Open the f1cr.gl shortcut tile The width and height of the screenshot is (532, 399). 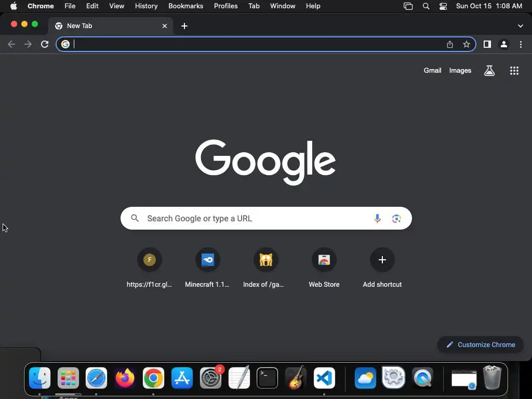(149, 268)
